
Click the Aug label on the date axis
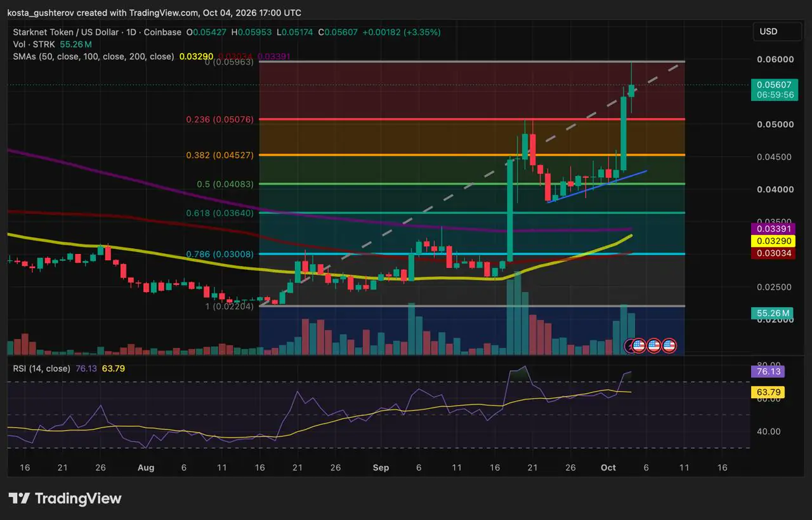pyautogui.click(x=146, y=467)
